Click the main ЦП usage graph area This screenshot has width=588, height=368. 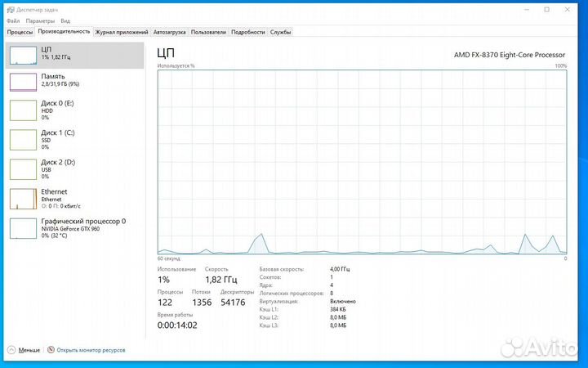pyautogui.click(x=362, y=162)
